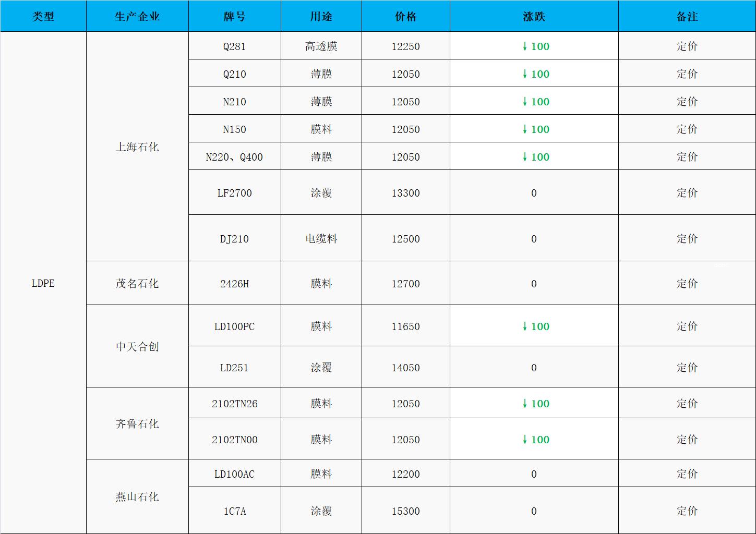Select the 类型 column header
This screenshot has height=534, width=756.
pos(43,17)
